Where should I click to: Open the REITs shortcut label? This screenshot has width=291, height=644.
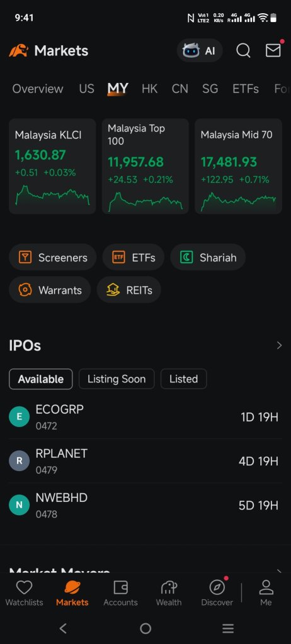coord(140,291)
